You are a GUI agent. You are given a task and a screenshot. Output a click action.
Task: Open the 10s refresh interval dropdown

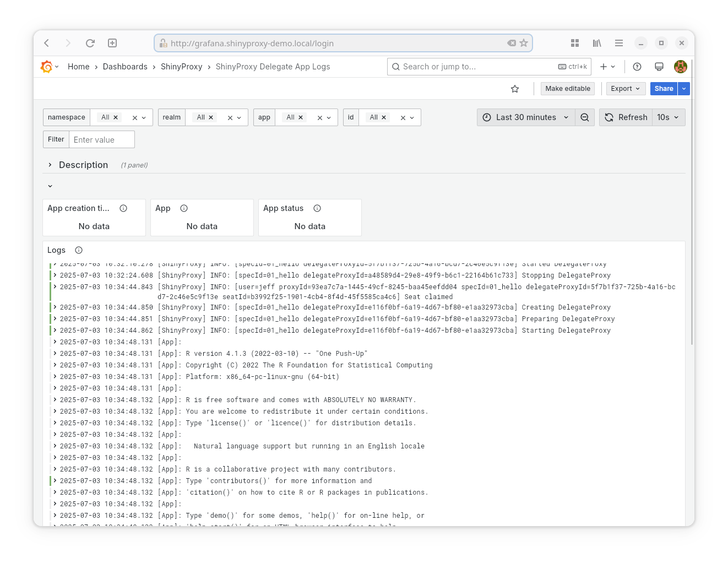pyautogui.click(x=669, y=117)
